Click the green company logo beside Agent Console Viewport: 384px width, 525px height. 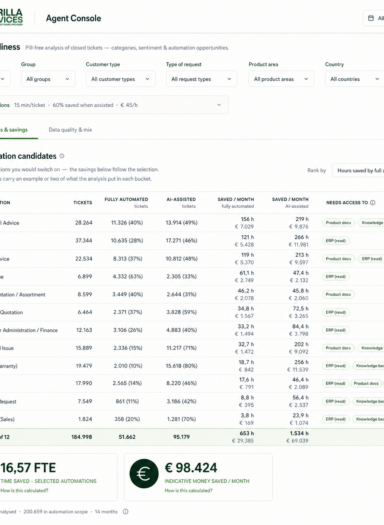pyautogui.click(x=11, y=17)
